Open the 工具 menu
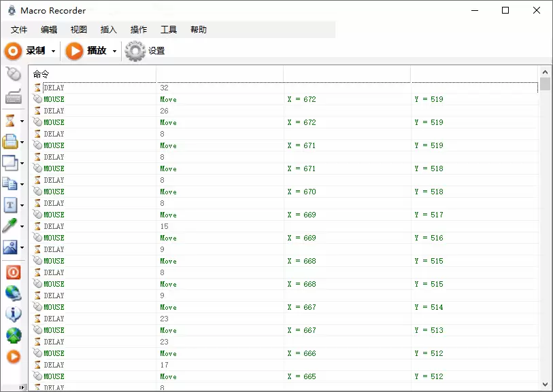 click(x=169, y=30)
